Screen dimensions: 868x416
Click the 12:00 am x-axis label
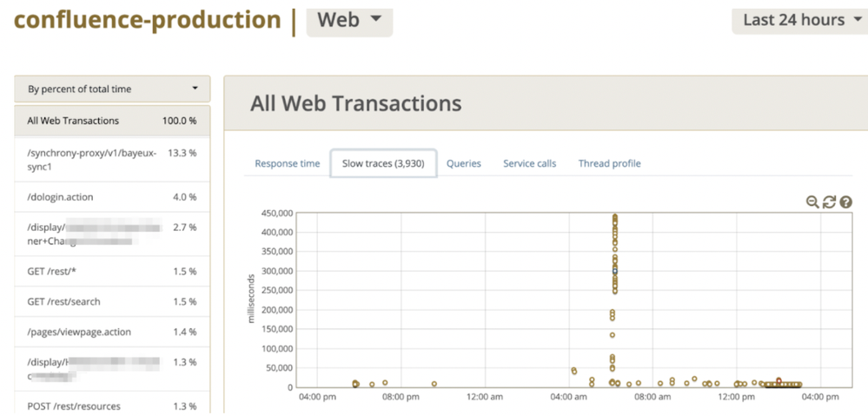485,397
